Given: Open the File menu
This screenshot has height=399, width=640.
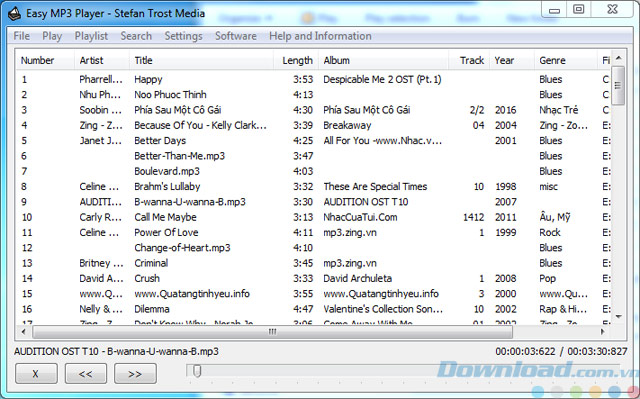Looking at the screenshot, I should (x=22, y=36).
